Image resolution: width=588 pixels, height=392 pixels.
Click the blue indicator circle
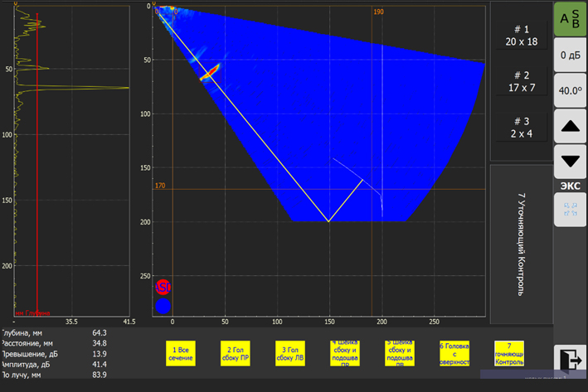click(163, 306)
